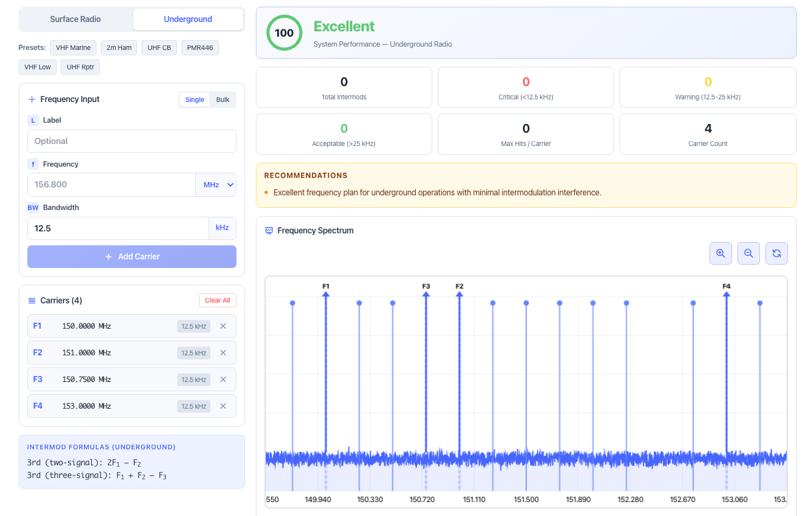Choose the UHF Rptr preset
Image resolution: width=812 pixels, height=516 pixels.
pyautogui.click(x=81, y=67)
